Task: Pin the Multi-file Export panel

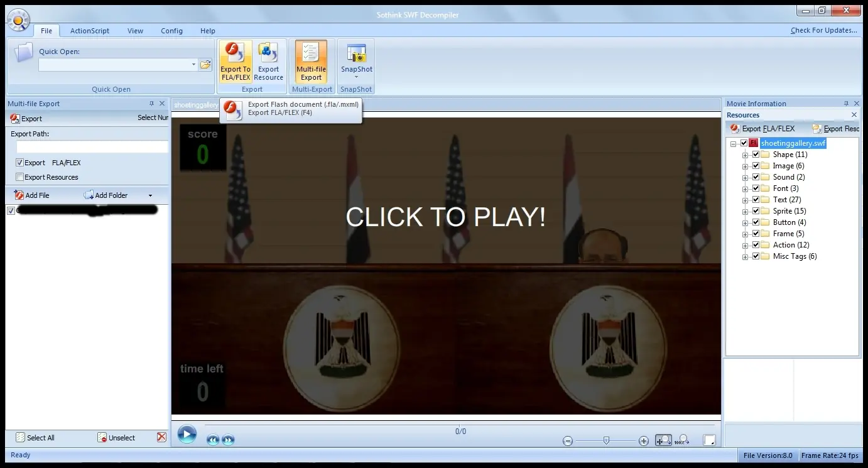Action: click(x=151, y=104)
